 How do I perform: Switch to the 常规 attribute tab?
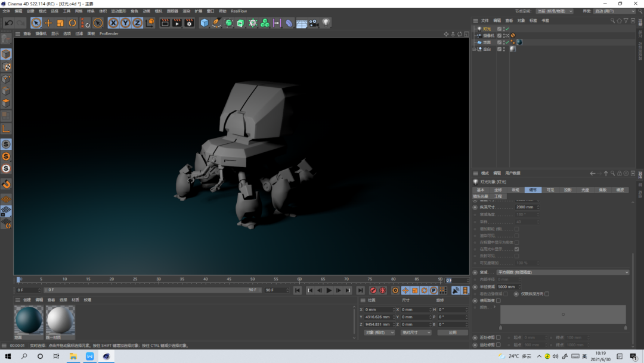click(515, 190)
